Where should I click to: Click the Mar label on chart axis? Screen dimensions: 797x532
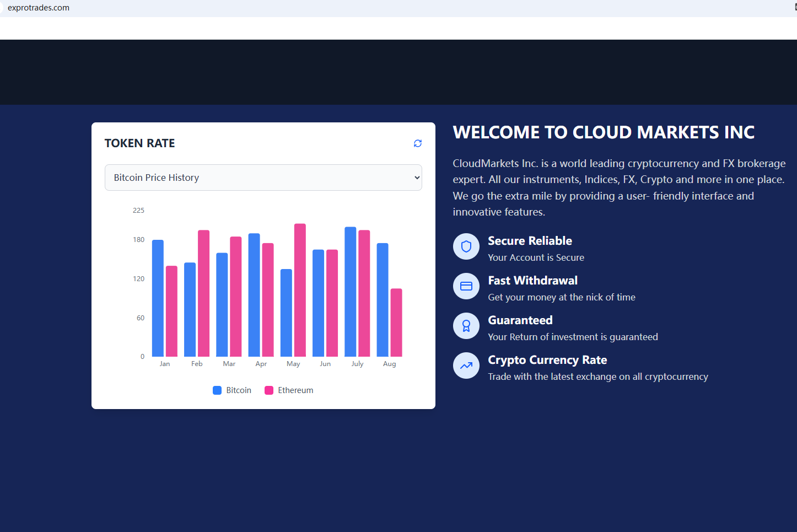click(x=229, y=364)
